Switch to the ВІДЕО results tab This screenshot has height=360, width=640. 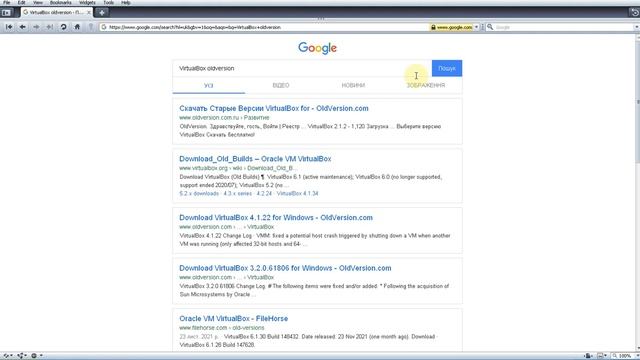tap(281, 85)
